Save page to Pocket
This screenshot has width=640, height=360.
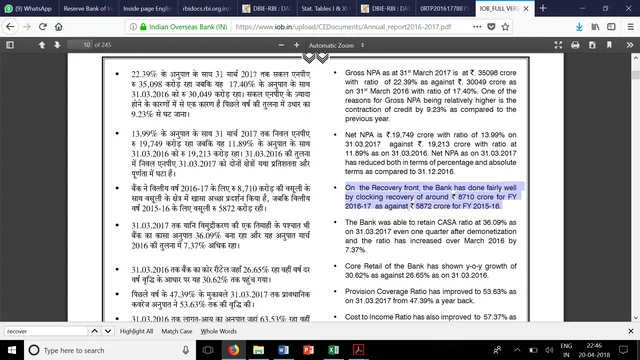click(x=491, y=27)
